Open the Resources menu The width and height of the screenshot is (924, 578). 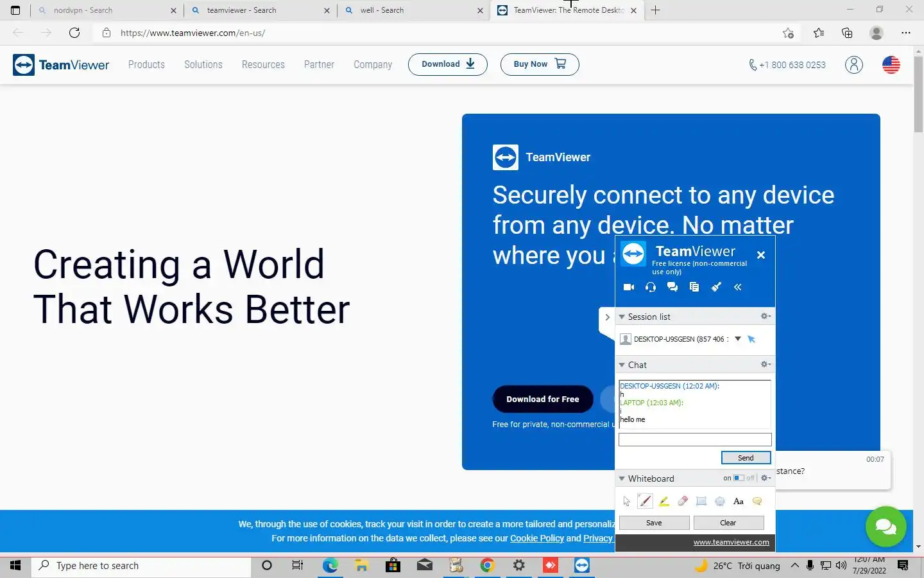(263, 64)
